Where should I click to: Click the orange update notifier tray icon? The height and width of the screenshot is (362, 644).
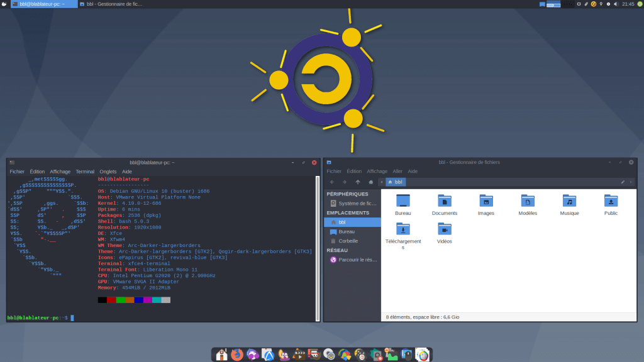point(594,4)
